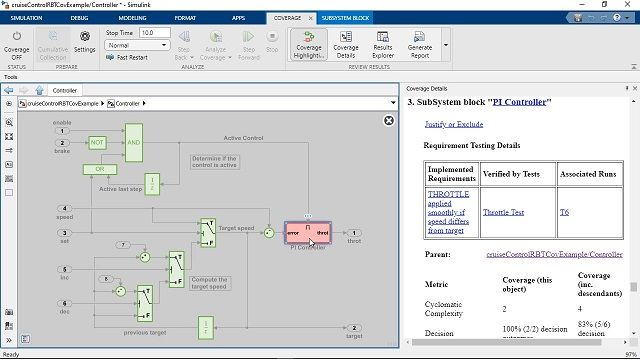The image size is (640, 360).
Task: Click the Coverage Details vertical scrollbar thumb
Action: (633, 287)
